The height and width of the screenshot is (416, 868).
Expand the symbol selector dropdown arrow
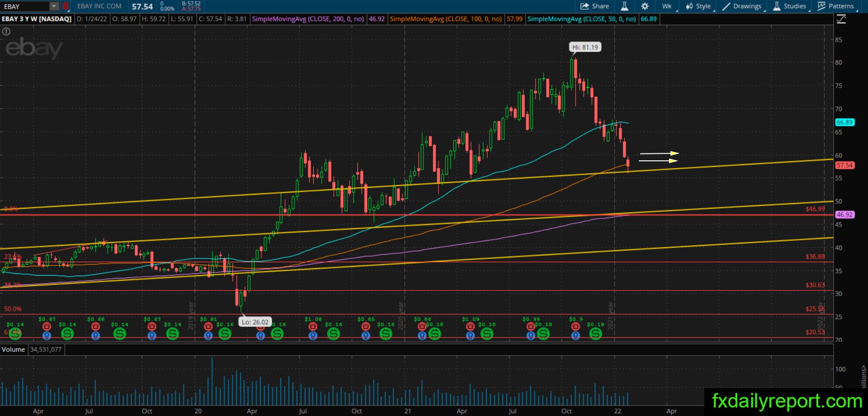[x=54, y=7]
